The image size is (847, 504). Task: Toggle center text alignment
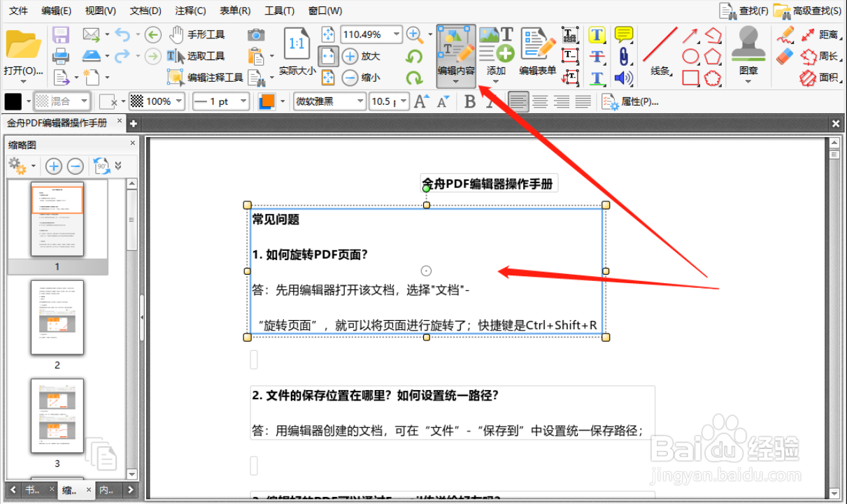click(540, 102)
